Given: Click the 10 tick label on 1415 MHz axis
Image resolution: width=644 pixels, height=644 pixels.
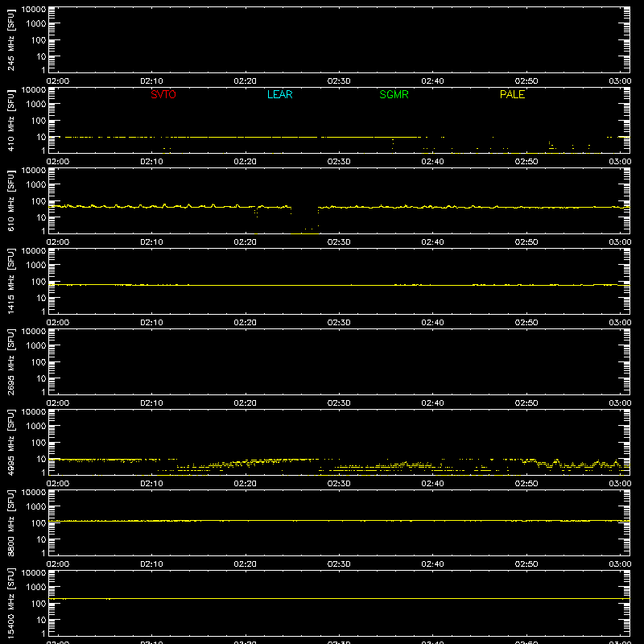Looking at the screenshot, I should 41,298.
